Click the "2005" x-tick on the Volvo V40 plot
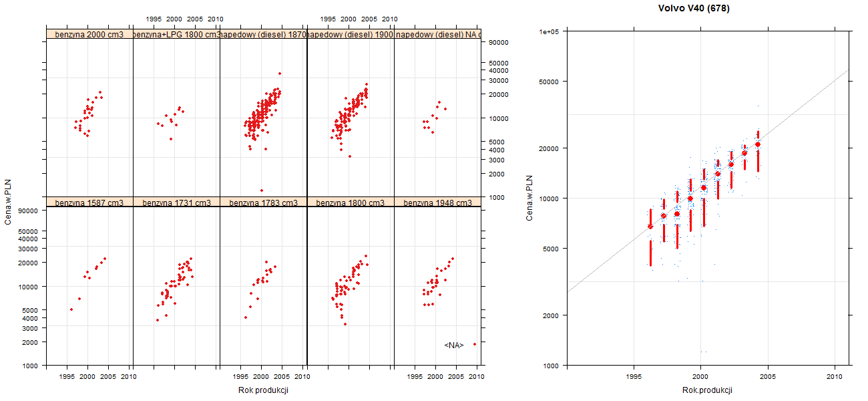Screen dimensions: 868x401 point(768,377)
